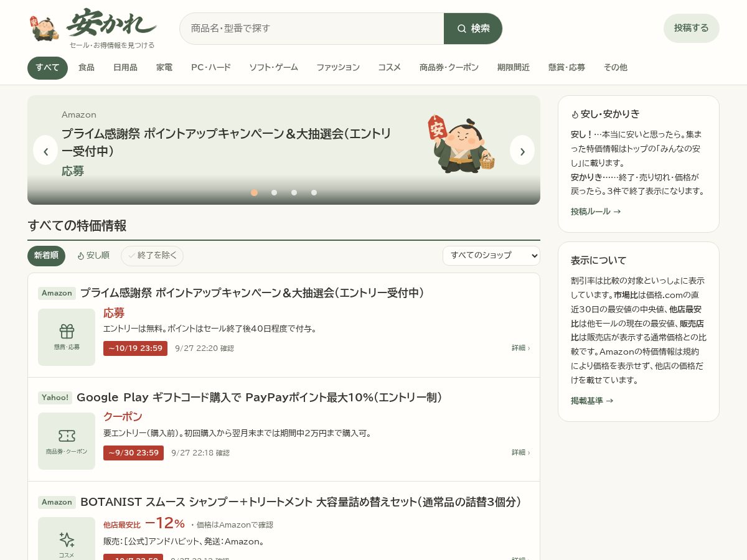Click the Yahoo! shop tag

click(55, 398)
